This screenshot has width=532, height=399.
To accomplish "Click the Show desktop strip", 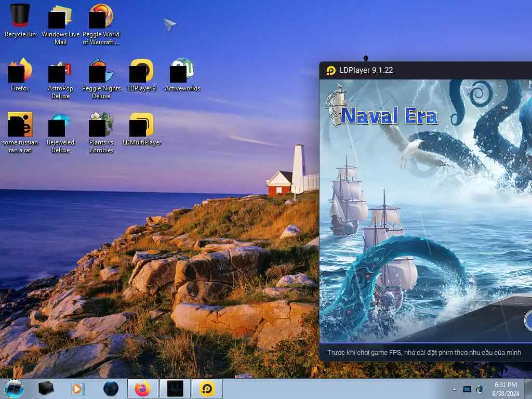I will click(529, 389).
